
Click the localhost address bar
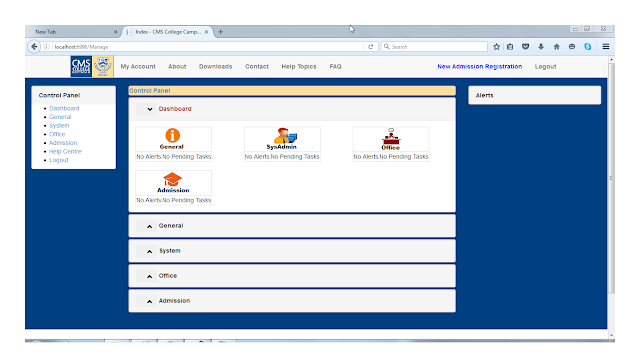(x=207, y=47)
